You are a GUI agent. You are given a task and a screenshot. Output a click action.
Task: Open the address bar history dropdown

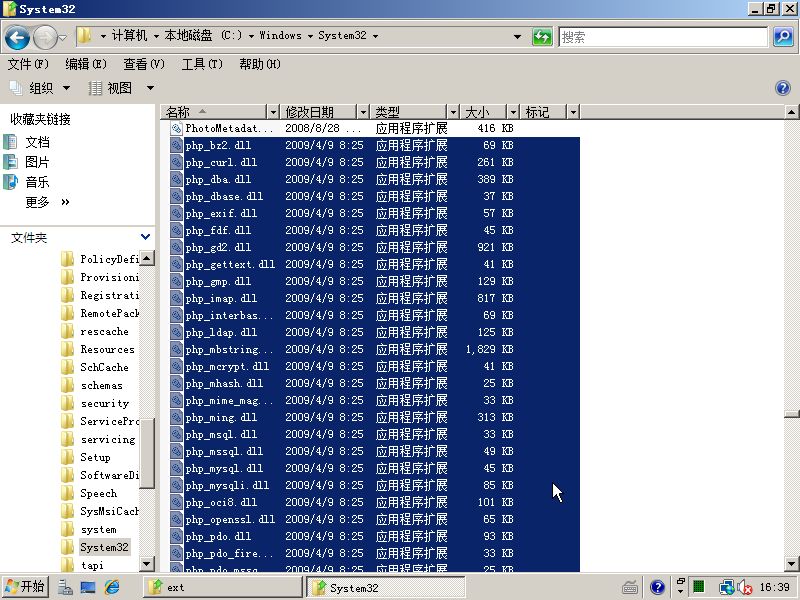pos(517,37)
